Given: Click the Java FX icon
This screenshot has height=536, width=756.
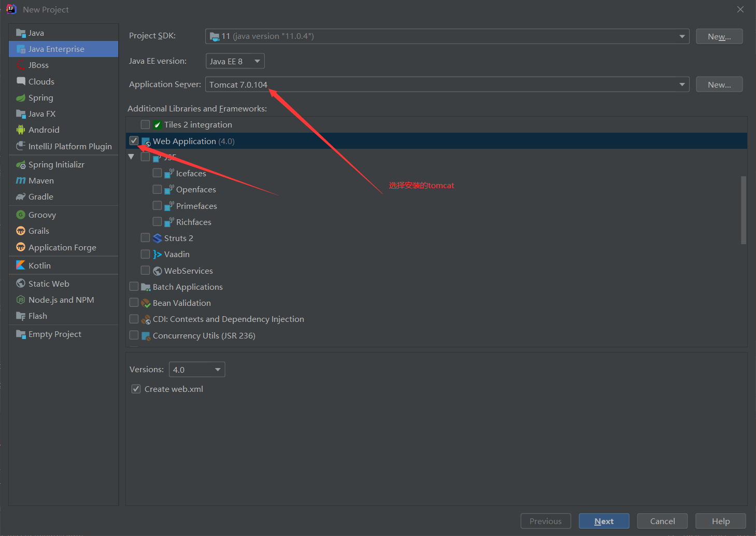Looking at the screenshot, I should pos(21,114).
